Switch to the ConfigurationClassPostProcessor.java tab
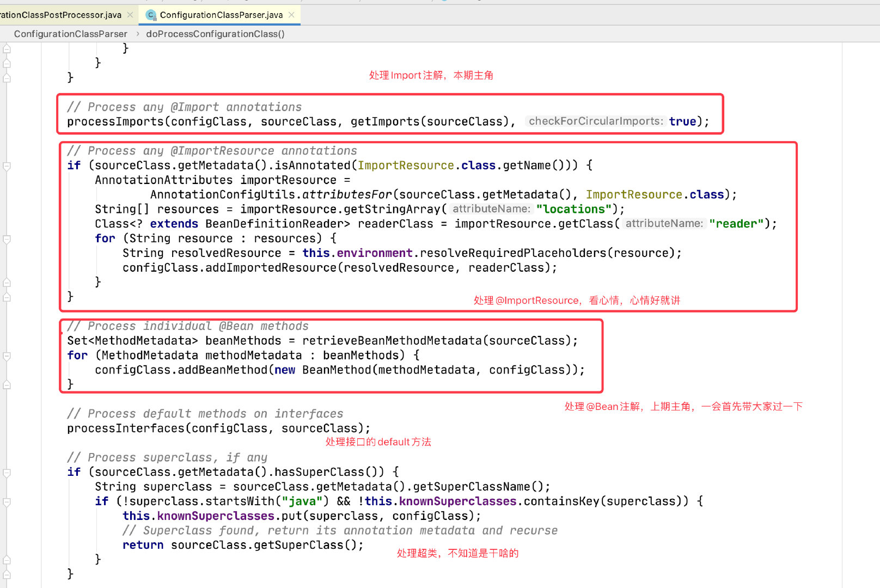This screenshot has height=588, width=880. (x=60, y=15)
